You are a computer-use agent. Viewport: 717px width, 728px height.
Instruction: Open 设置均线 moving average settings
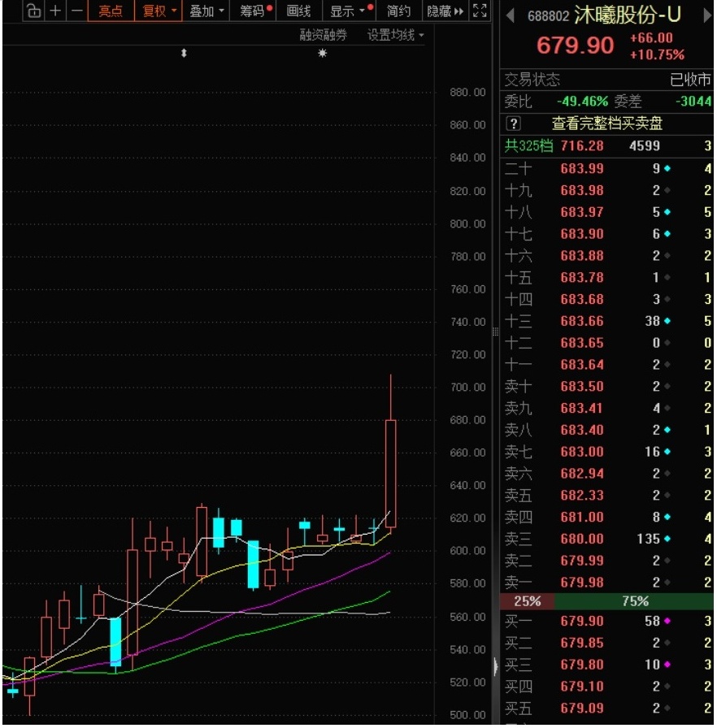[x=395, y=35]
